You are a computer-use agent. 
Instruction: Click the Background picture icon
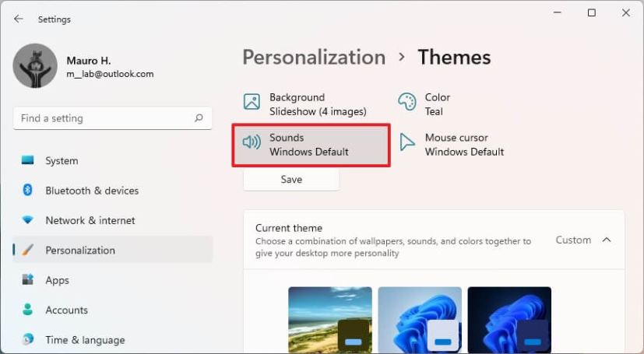coord(252,102)
